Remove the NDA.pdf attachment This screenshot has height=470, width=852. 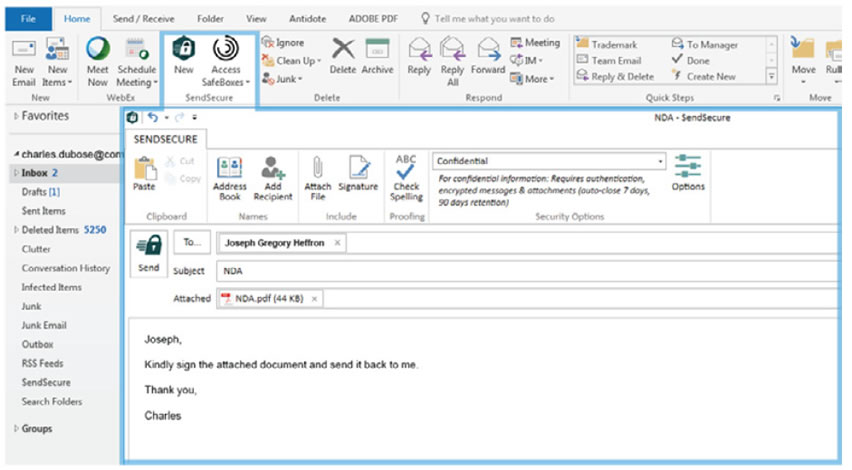pyautogui.click(x=314, y=299)
